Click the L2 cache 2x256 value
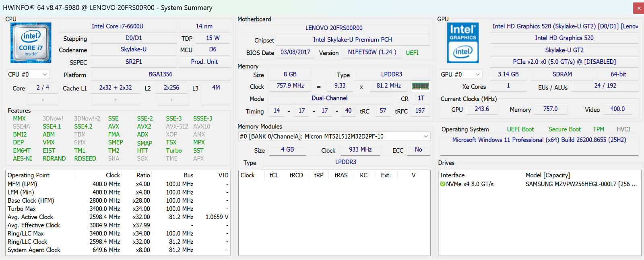The image size is (644, 260). click(171, 87)
